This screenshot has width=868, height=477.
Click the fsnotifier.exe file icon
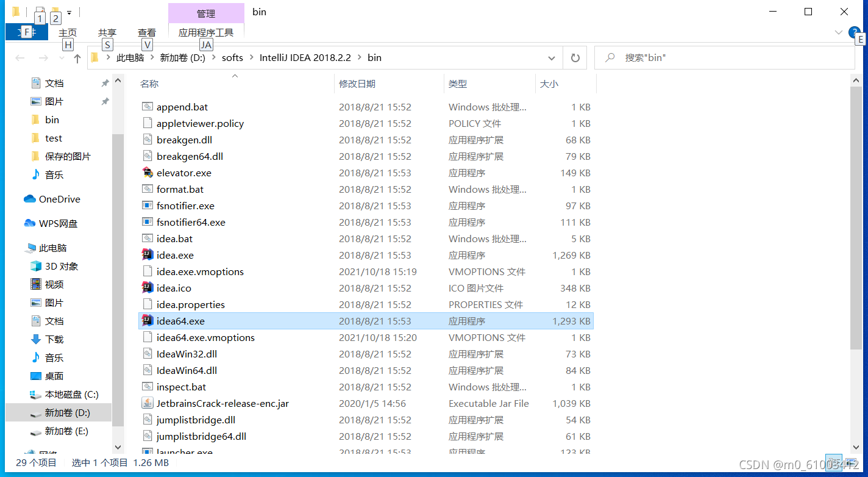(x=147, y=206)
